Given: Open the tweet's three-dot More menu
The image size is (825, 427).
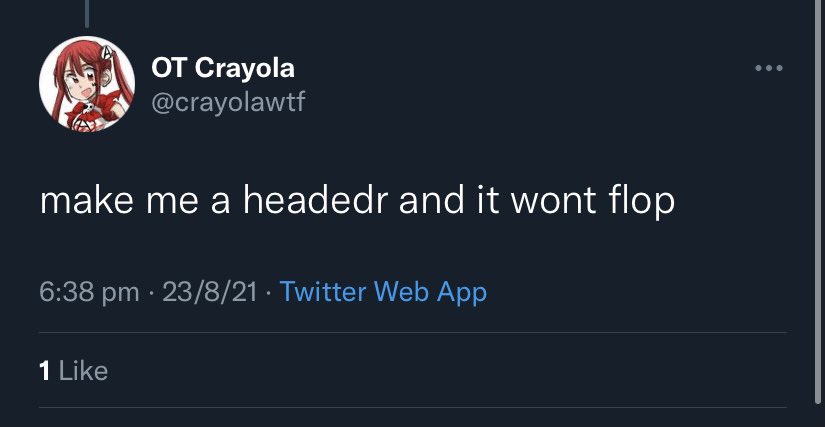Looking at the screenshot, I should (768, 69).
